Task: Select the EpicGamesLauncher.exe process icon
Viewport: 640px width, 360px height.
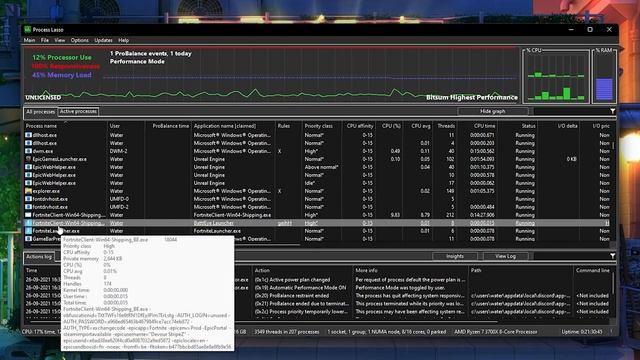Action: (x=29, y=159)
